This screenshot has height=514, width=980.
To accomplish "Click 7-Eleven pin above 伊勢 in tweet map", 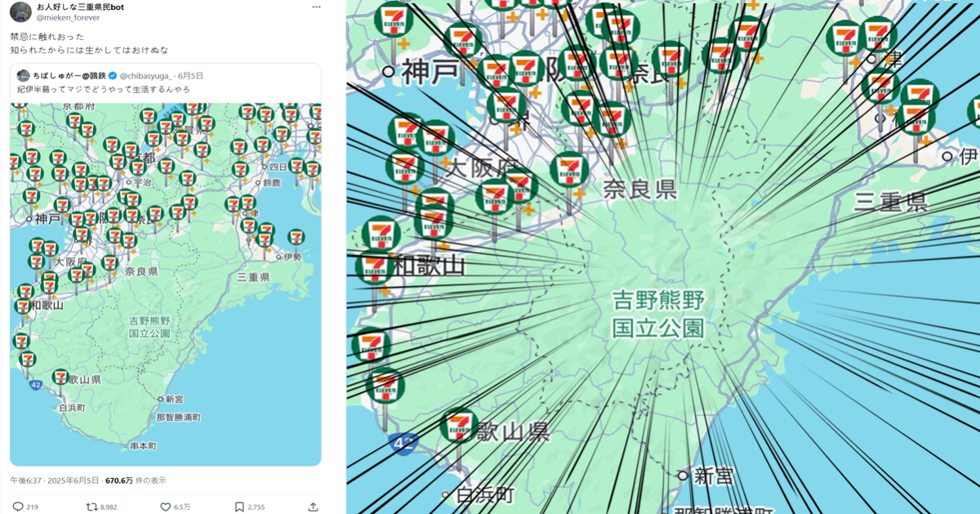I will click(x=296, y=238).
